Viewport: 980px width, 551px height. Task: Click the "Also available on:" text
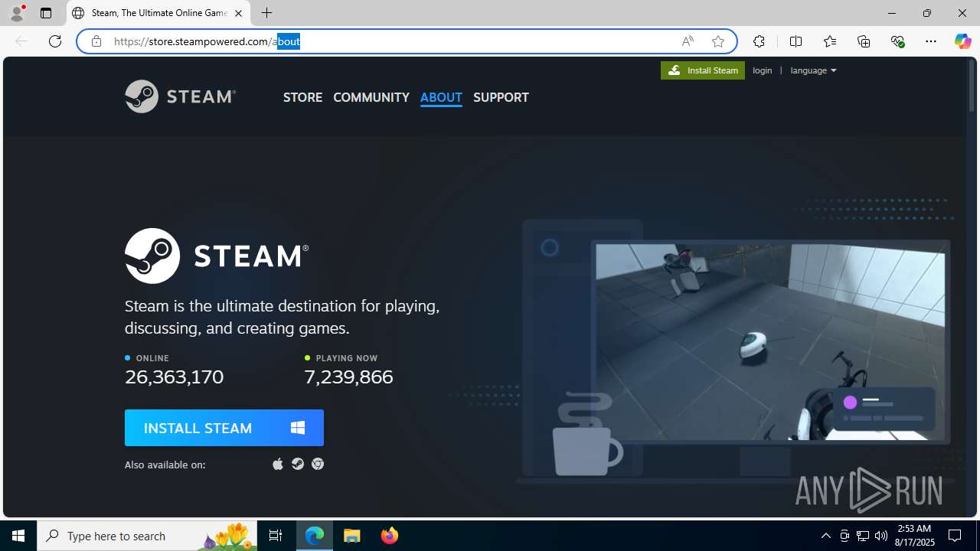pyautogui.click(x=165, y=465)
